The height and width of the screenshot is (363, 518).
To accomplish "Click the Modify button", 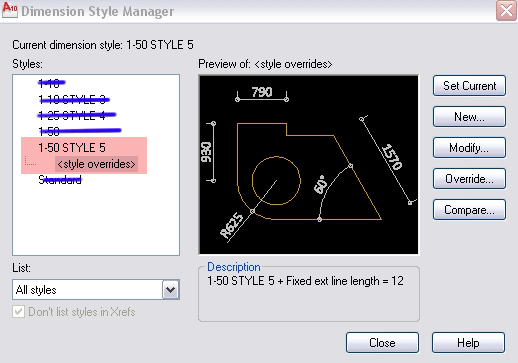I will (x=469, y=148).
